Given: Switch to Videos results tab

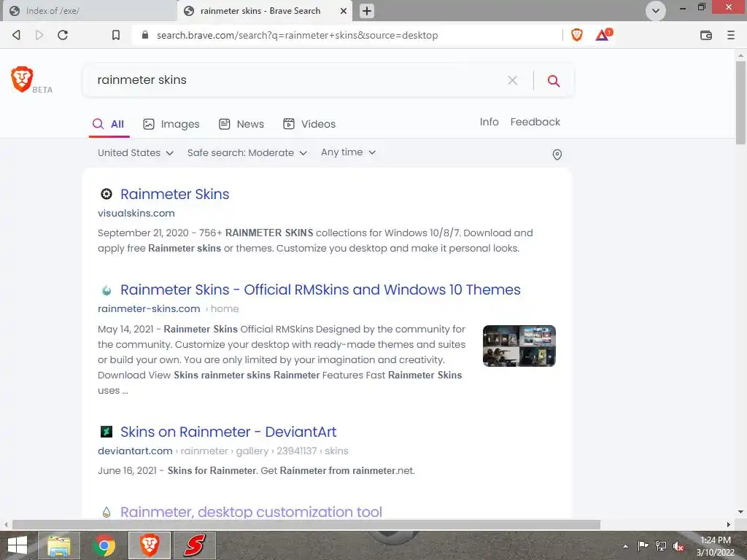Looking at the screenshot, I should click(309, 124).
